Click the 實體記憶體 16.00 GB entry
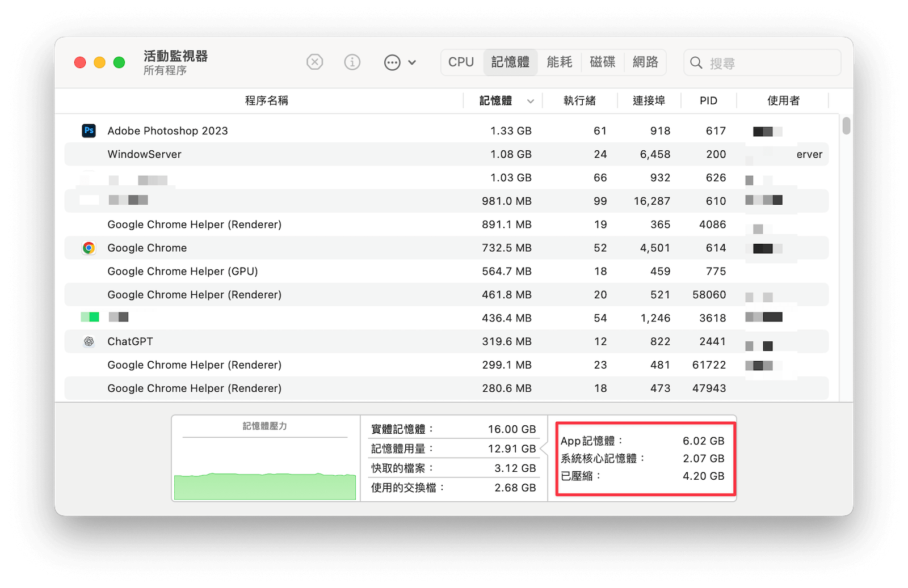 click(x=453, y=429)
